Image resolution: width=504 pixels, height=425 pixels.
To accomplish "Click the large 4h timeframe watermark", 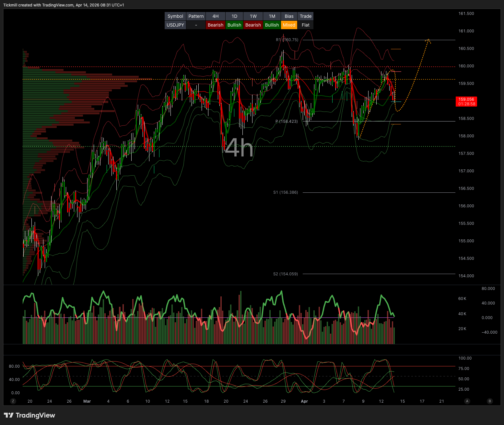I will click(x=239, y=148).
